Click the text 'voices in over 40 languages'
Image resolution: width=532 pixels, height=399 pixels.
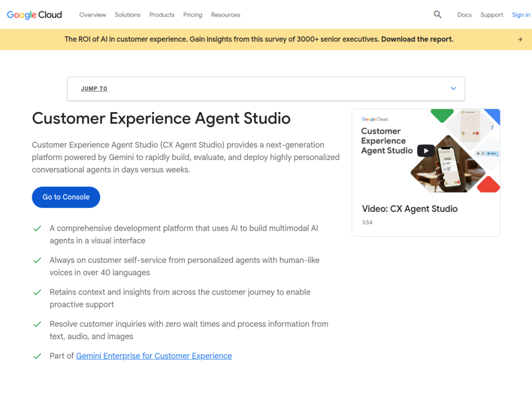coord(100,272)
